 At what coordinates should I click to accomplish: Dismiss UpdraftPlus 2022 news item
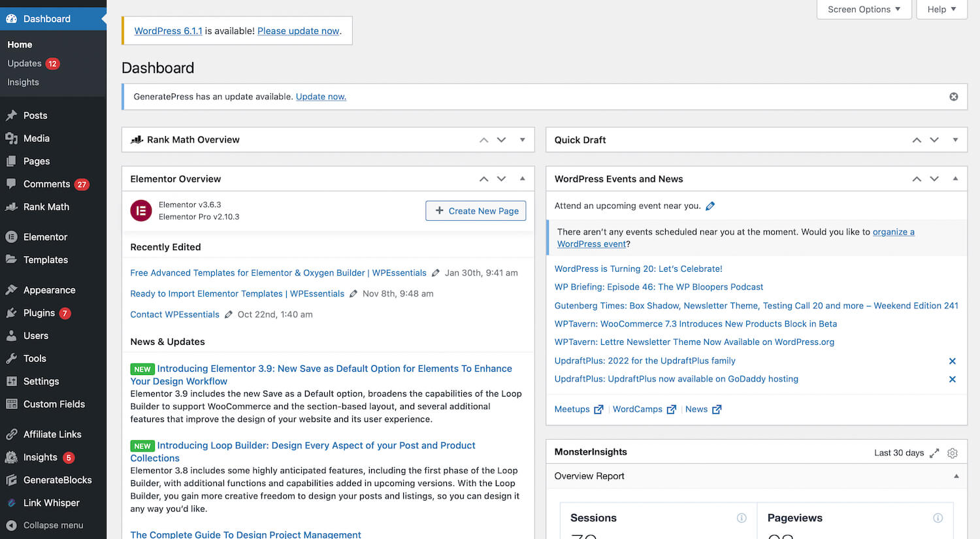(x=953, y=361)
